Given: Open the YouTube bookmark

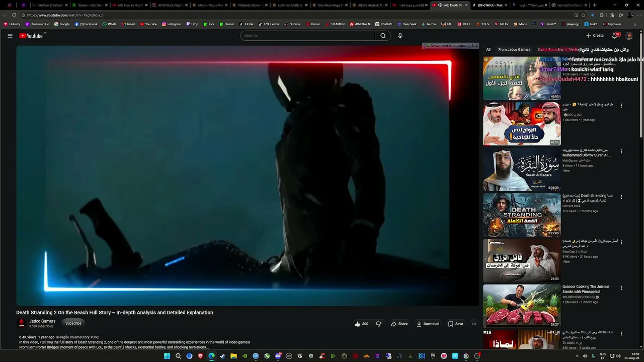Looking at the screenshot, I should [148, 24].
